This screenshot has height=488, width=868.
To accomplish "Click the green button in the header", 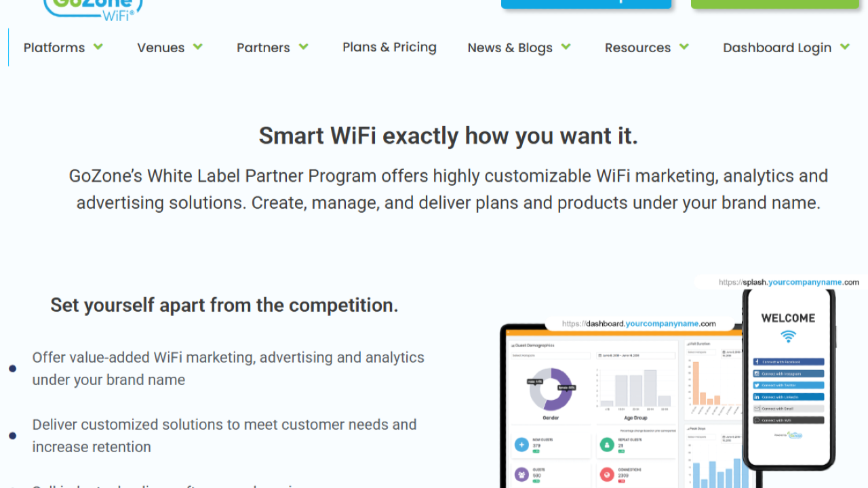I will tap(774, 3).
